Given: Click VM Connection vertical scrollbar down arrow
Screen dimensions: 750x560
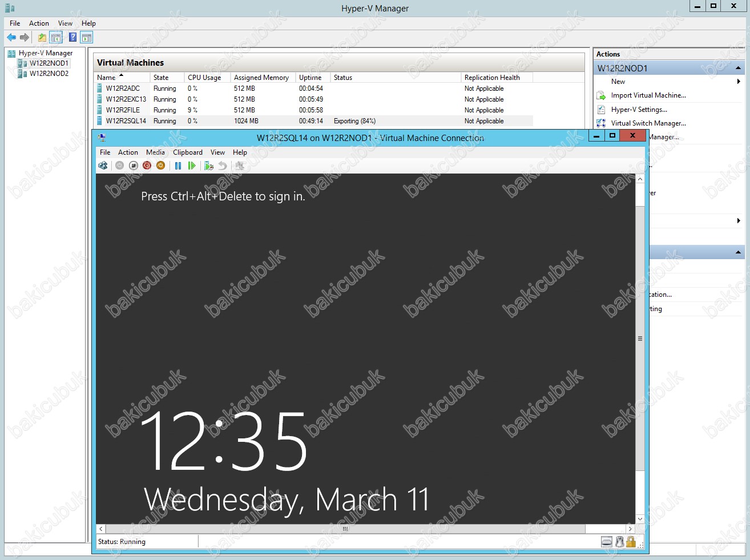Looking at the screenshot, I should 640,519.
